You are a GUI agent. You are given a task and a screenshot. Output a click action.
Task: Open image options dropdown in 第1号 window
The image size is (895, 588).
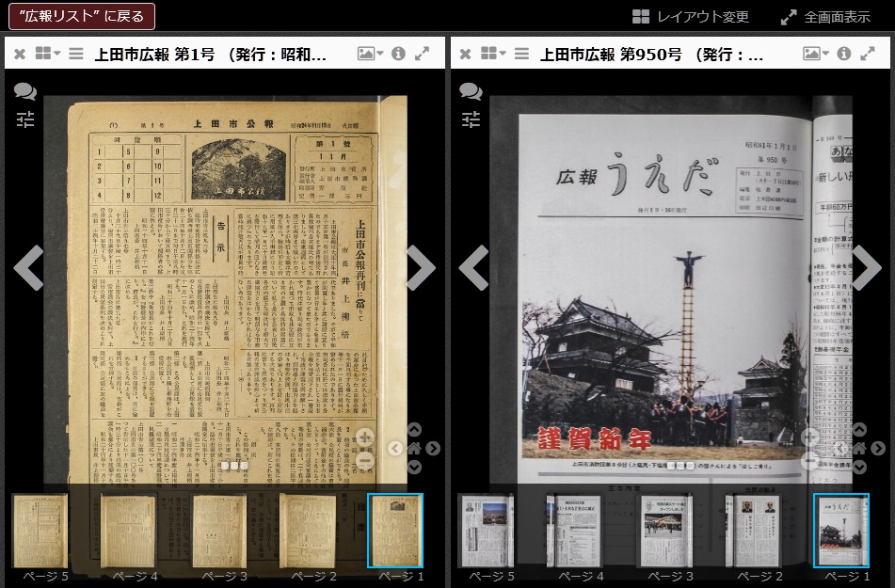[x=371, y=54]
